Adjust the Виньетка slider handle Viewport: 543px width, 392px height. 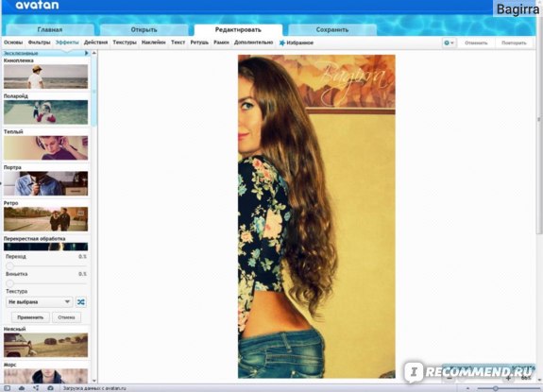click(9, 283)
